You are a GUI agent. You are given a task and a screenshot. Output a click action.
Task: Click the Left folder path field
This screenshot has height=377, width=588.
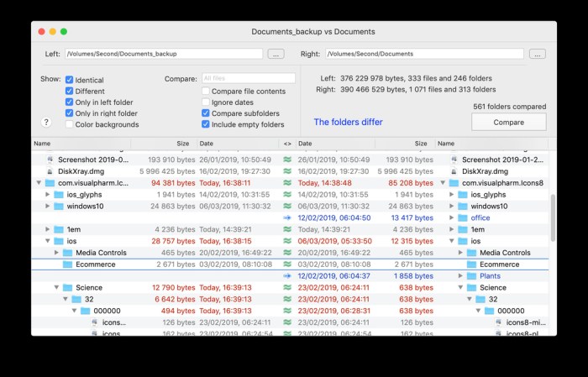(x=164, y=54)
